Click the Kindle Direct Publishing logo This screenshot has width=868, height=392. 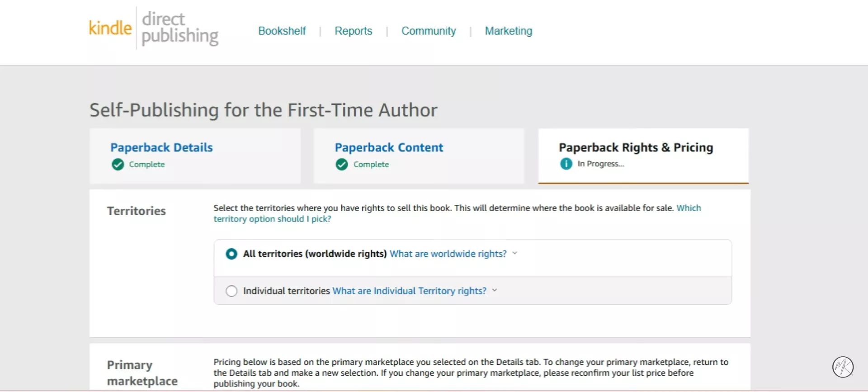point(153,28)
